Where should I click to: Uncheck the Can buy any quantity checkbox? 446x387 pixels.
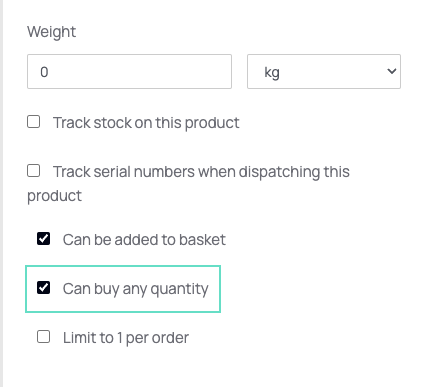44,288
